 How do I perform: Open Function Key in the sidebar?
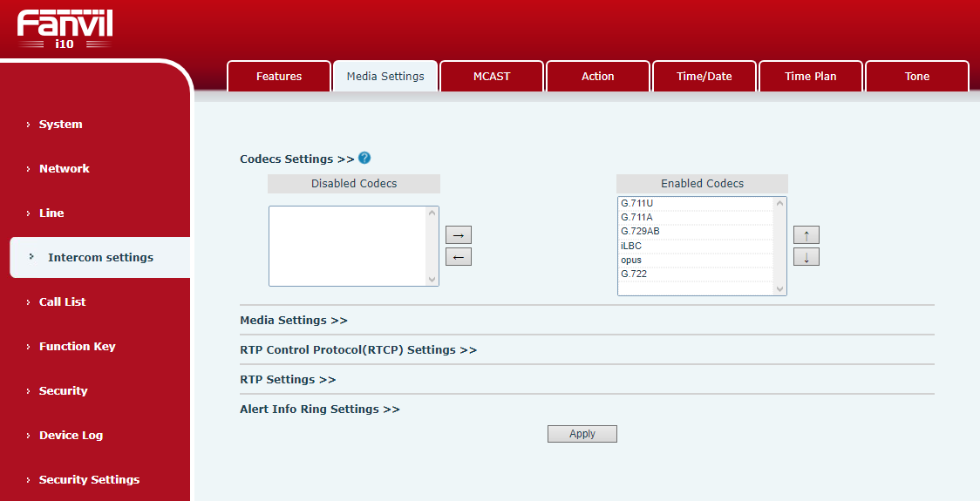pos(77,347)
